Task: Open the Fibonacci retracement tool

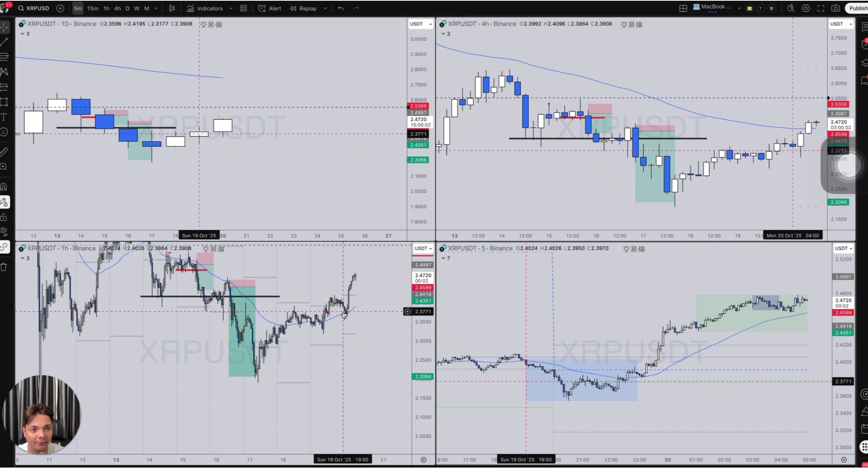Action: pyautogui.click(x=5, y=57)
